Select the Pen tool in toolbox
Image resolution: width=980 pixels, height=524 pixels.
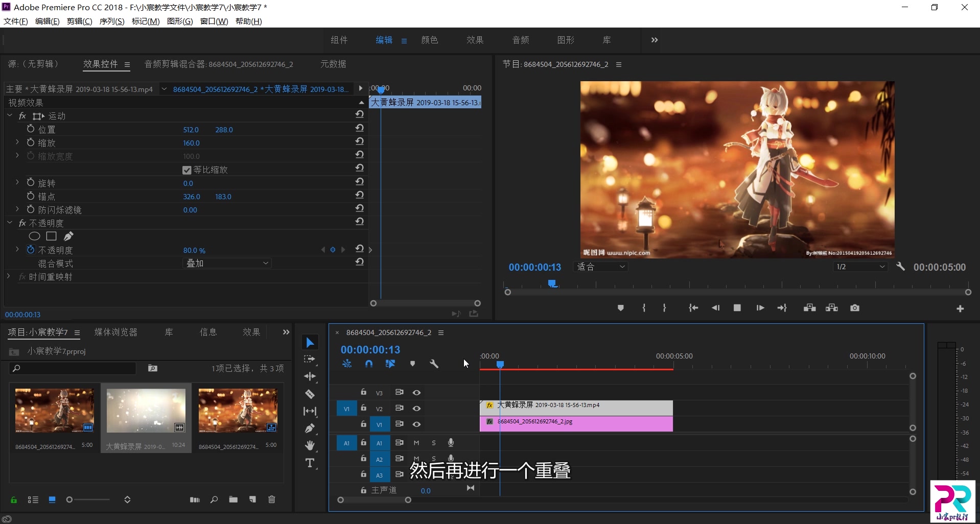coord(310,428)
